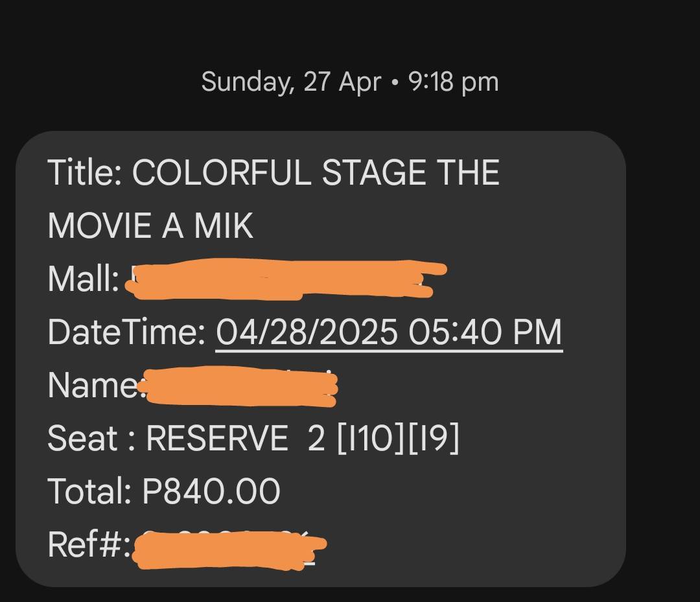Tap the 9:18 pm time in header

tap(453, 82)
